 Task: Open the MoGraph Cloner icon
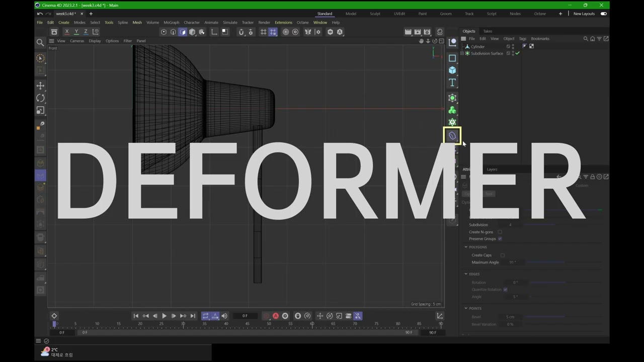pos(452,110)
